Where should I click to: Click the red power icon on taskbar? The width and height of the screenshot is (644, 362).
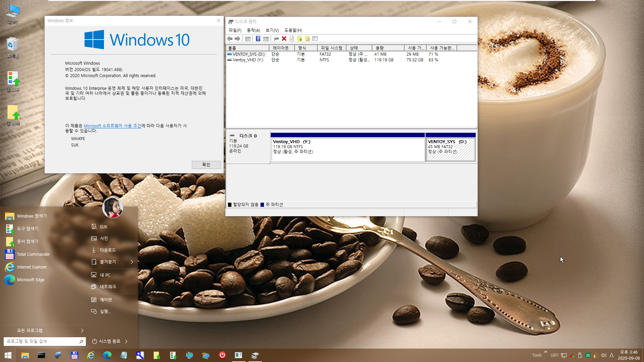[x=222, y=355]
